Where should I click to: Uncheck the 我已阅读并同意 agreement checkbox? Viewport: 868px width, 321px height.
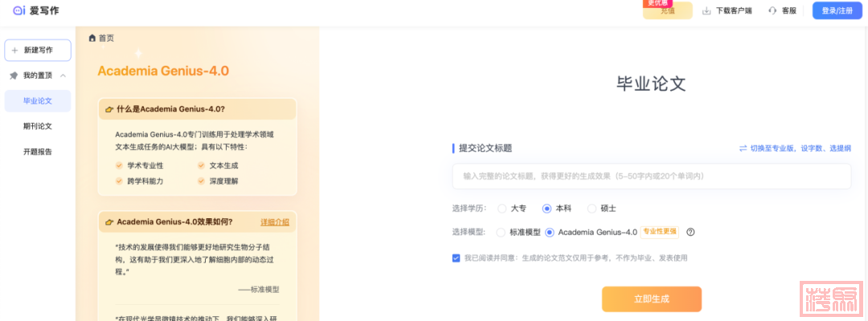456,258
